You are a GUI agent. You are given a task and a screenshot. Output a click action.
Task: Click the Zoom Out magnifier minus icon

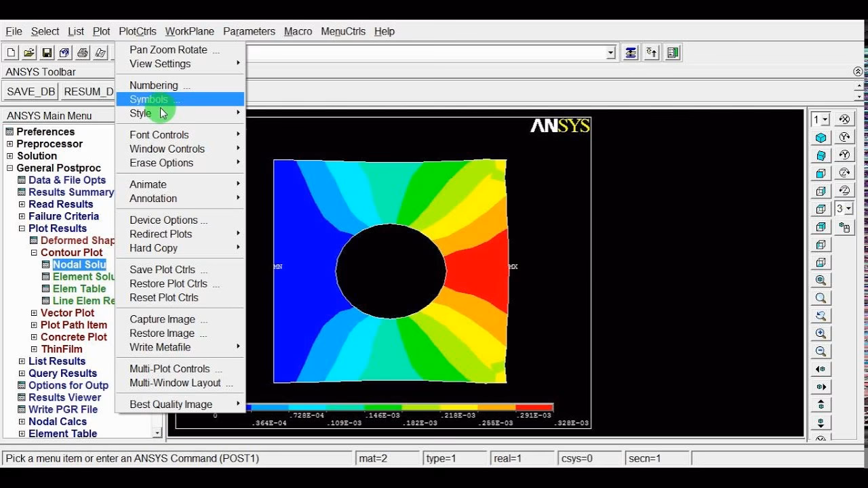821,351
